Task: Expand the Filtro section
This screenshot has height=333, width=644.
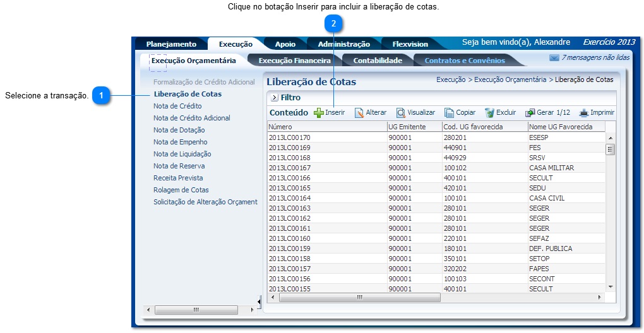Action: 275,98
